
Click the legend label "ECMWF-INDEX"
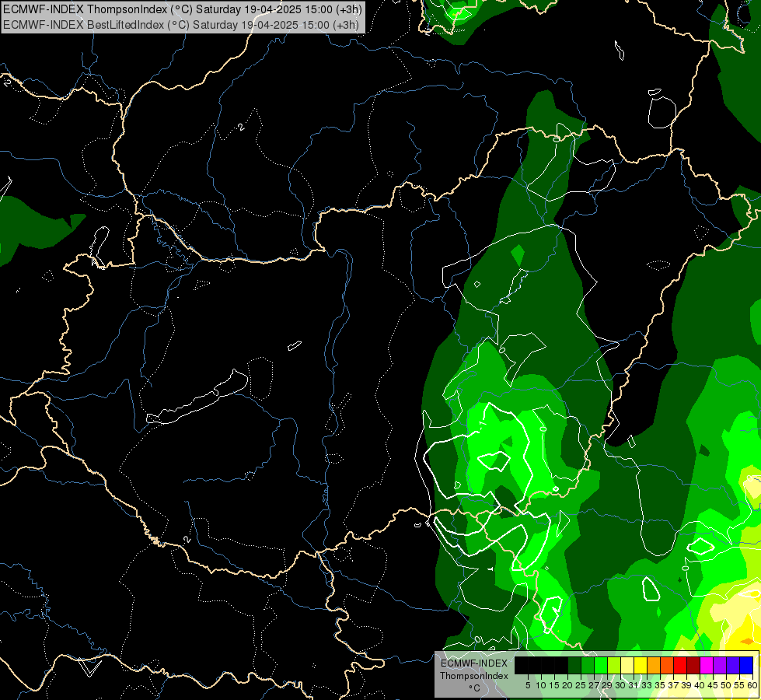pyautogui.click(x=474, y=663)
